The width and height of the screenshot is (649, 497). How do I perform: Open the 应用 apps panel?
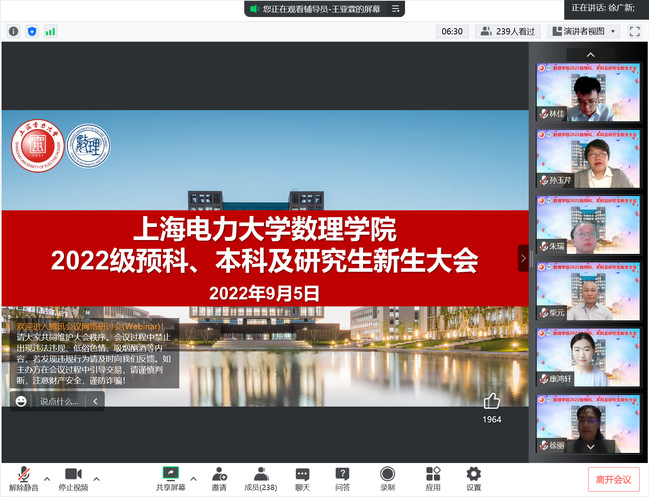(x=433, y=479)
